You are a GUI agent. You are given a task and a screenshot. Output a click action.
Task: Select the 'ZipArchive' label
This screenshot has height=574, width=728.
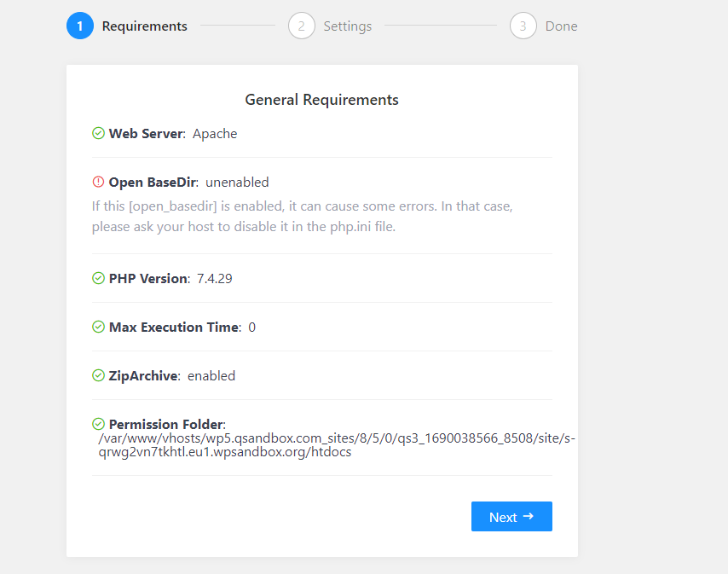144,375
